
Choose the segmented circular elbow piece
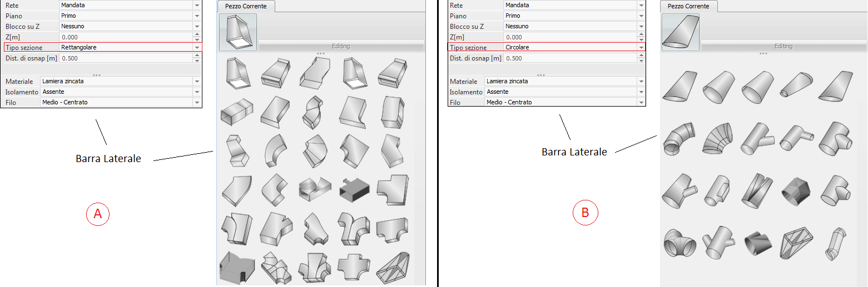pyautogui.click(x=718, y=138)
